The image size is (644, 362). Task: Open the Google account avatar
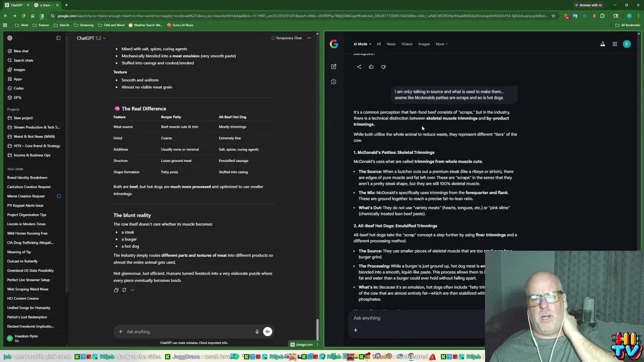(x=627, y=44)
